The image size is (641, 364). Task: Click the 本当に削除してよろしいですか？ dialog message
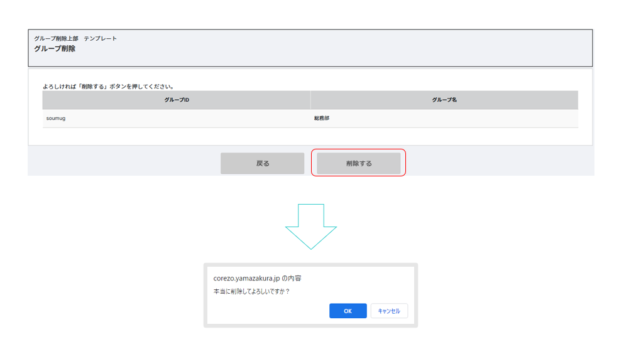tap(251, 291)
